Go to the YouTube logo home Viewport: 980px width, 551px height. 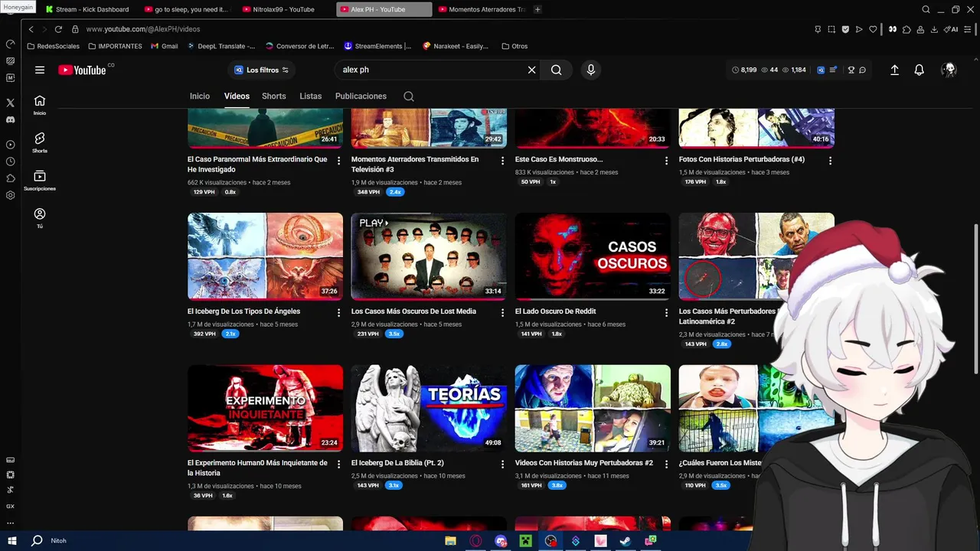coord(82,70)
